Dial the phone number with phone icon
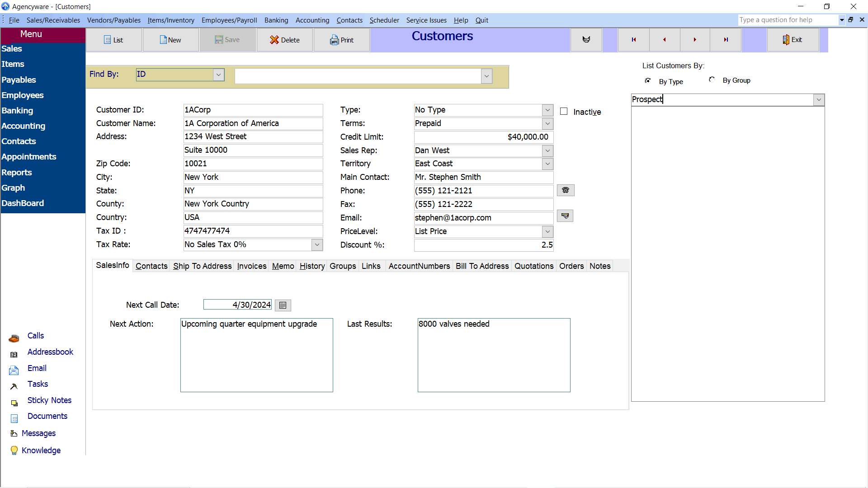 click(x=566, y=190)
